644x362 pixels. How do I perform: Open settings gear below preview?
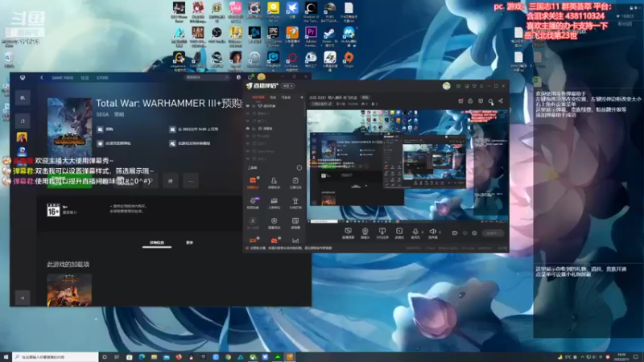(x=474, y=233)
